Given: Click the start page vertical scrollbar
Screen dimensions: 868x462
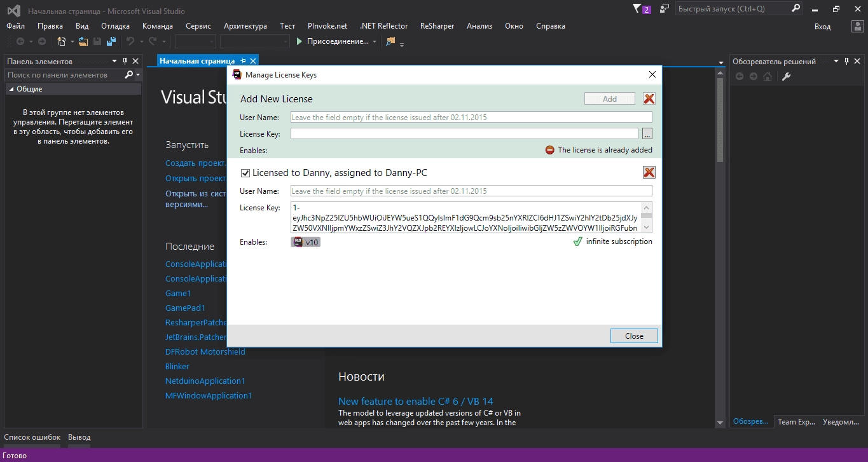Looking at the screenshot, I should (720, 121).
